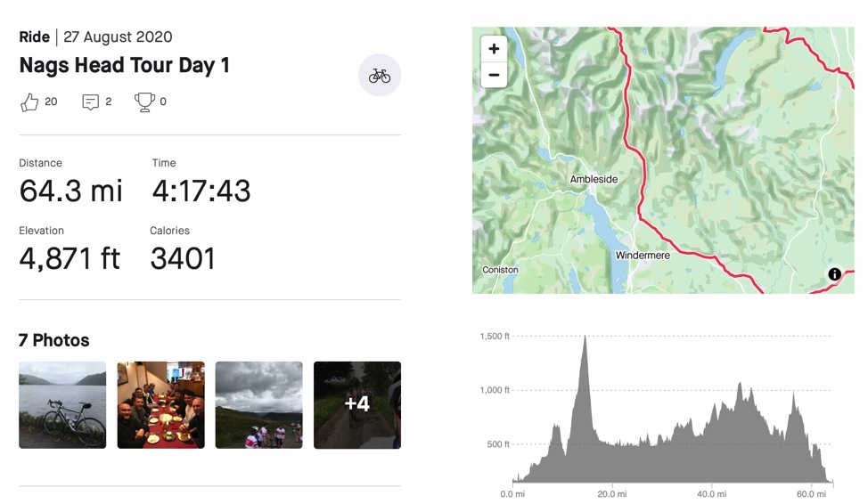This screenshot has width=868, height=504.
Task: Open the group dinner table photo
Action: click(160, 404)
